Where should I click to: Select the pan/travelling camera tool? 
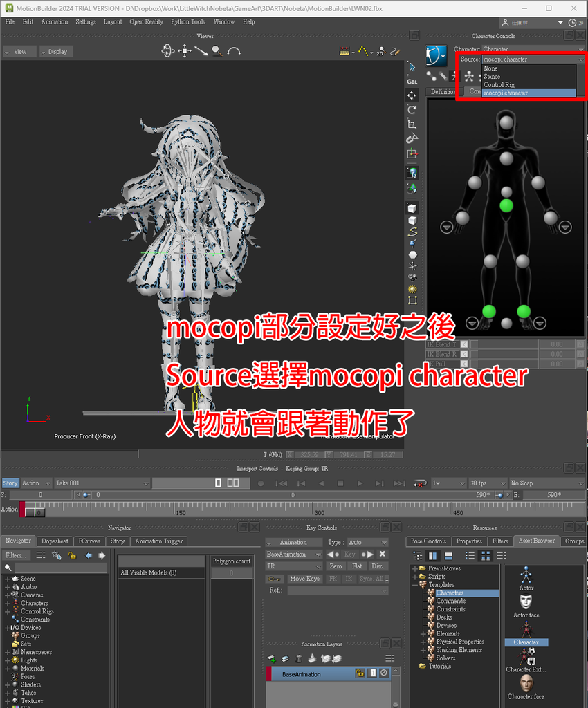pyautogui.click(x=185, y=51)
